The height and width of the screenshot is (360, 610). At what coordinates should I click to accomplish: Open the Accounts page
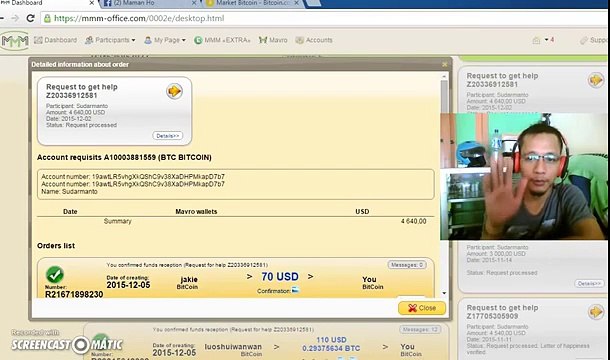(x=314, y=40)
